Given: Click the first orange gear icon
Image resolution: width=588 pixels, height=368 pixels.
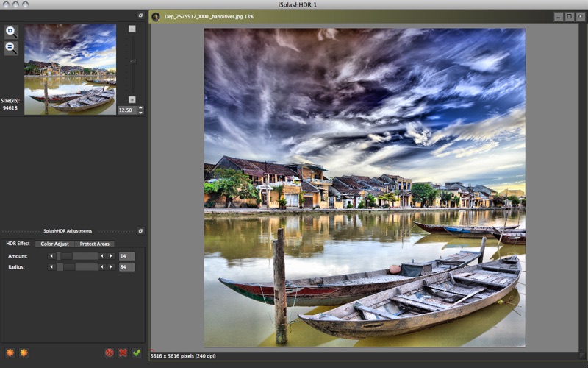Looking at the screenshot, I should click(x=10, y=353).
